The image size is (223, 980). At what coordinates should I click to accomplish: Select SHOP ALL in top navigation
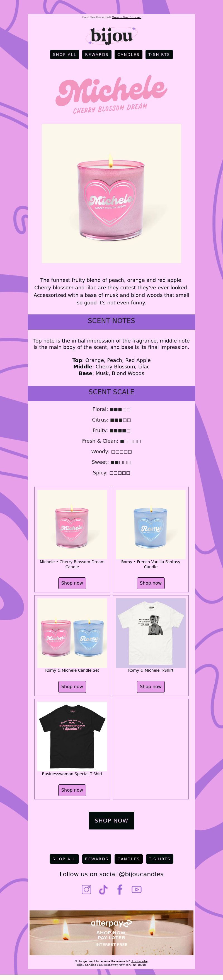[x=64, y=55]
